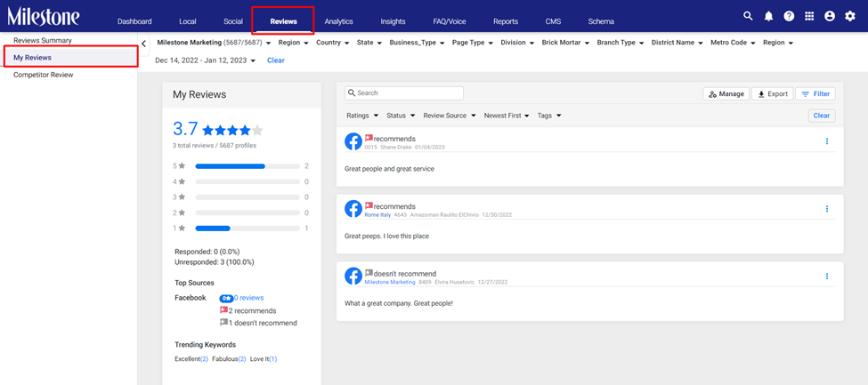The height and width of the screenshot is (385, 868).
Task: Expand the Milestone Marketing profile dropdown
Action: pos(214,43)
